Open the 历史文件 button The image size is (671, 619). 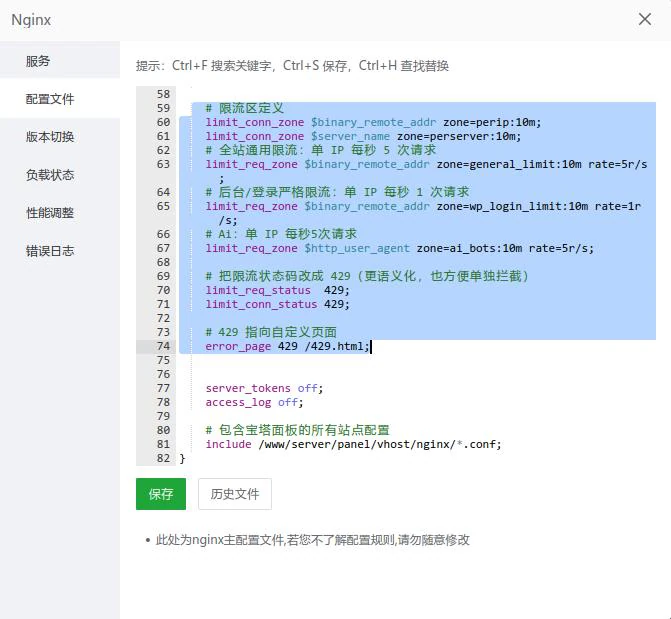point(235,494)
